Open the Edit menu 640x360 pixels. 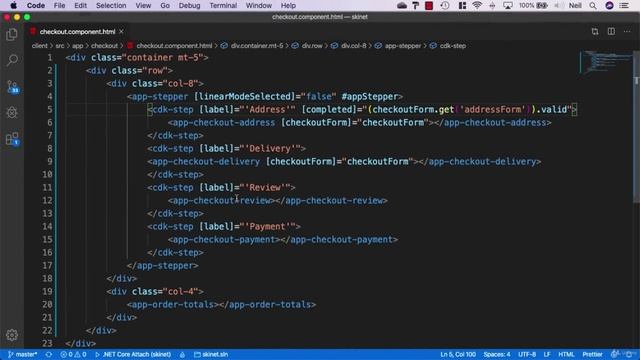[x=80, y=5]
